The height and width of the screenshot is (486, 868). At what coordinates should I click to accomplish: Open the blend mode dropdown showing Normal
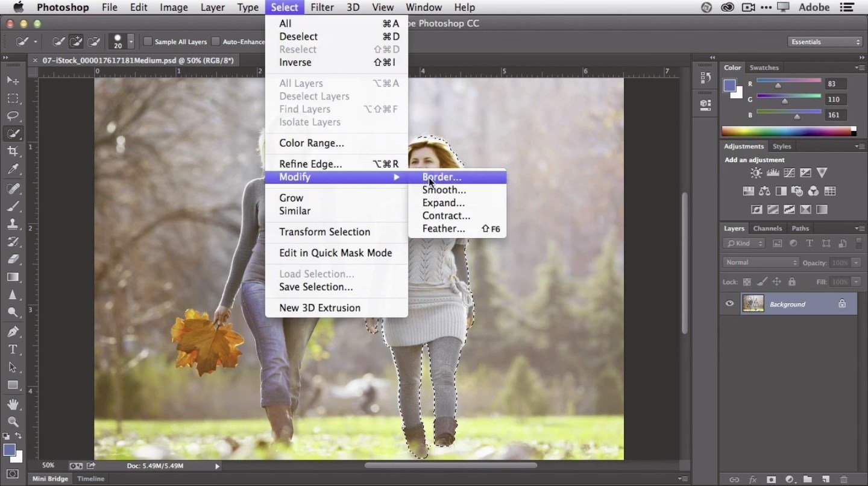coord(760,262)
